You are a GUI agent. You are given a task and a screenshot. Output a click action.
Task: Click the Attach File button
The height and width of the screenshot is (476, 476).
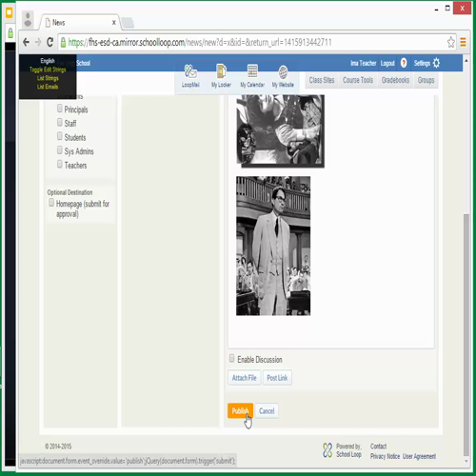(244, 378)
